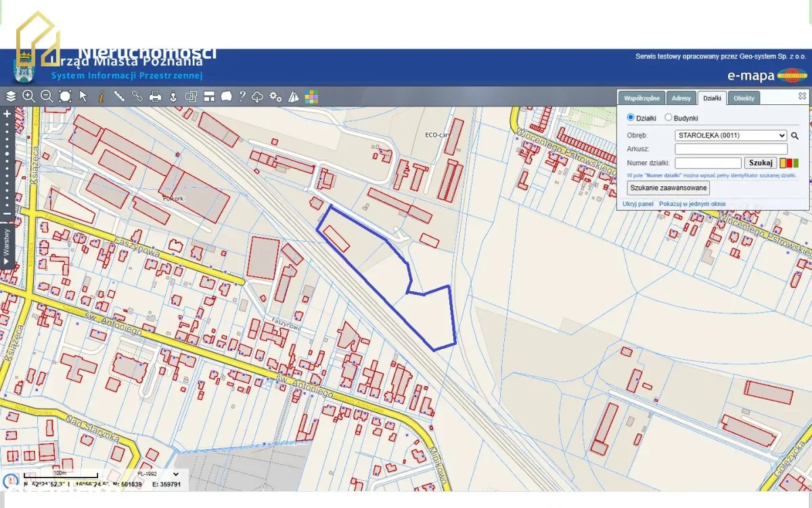Click the Numer działki input field
Screen dimensions: 812x508
(x=708, y=163)
